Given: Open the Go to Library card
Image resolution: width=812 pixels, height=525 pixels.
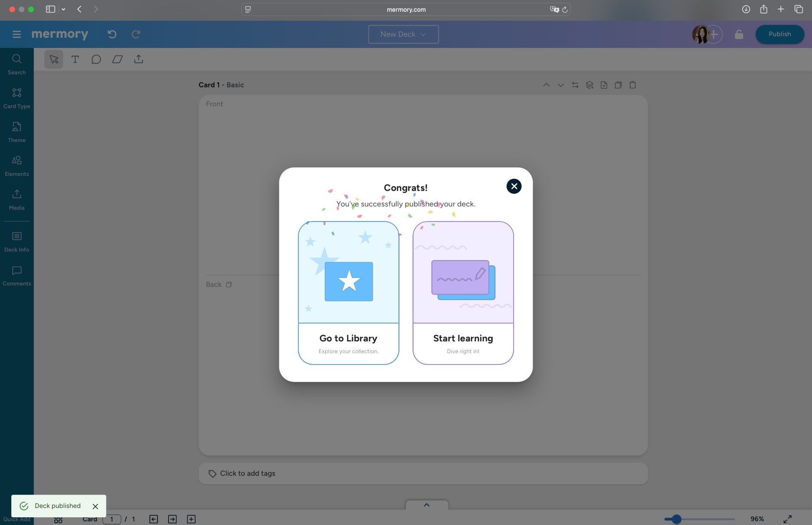Looking at the screenshot, I should click(348, 293).
